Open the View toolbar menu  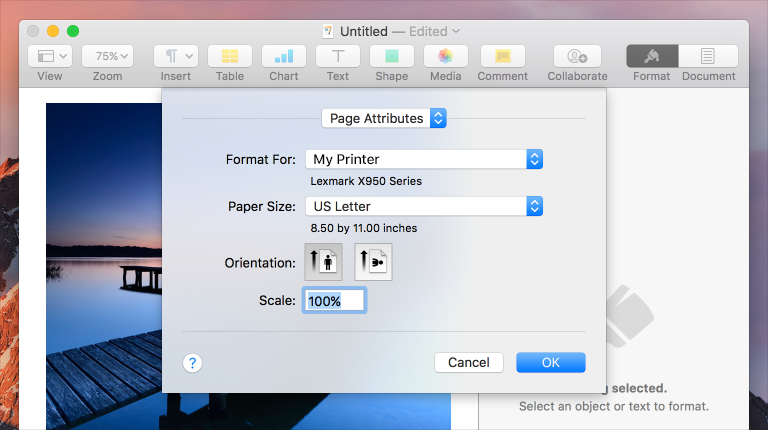50,56
